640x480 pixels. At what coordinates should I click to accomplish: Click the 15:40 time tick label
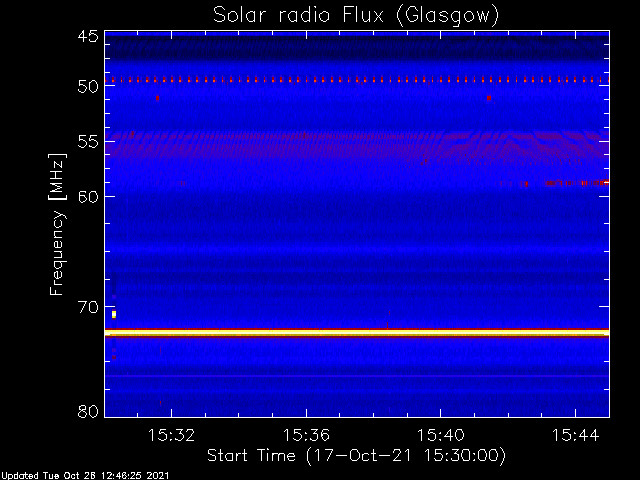coord(440,435)
